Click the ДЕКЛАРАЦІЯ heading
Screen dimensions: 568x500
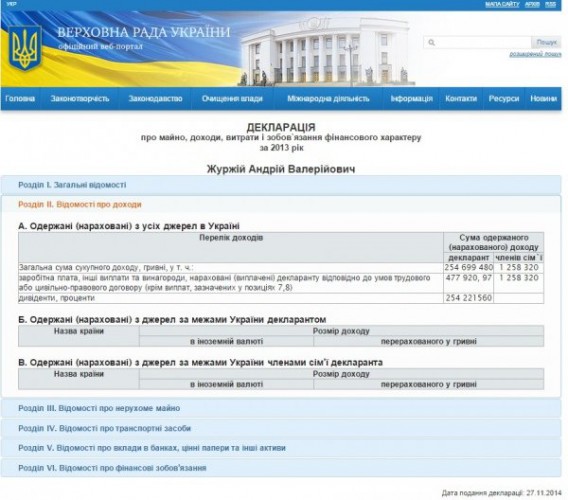click(x=281, y=127)
